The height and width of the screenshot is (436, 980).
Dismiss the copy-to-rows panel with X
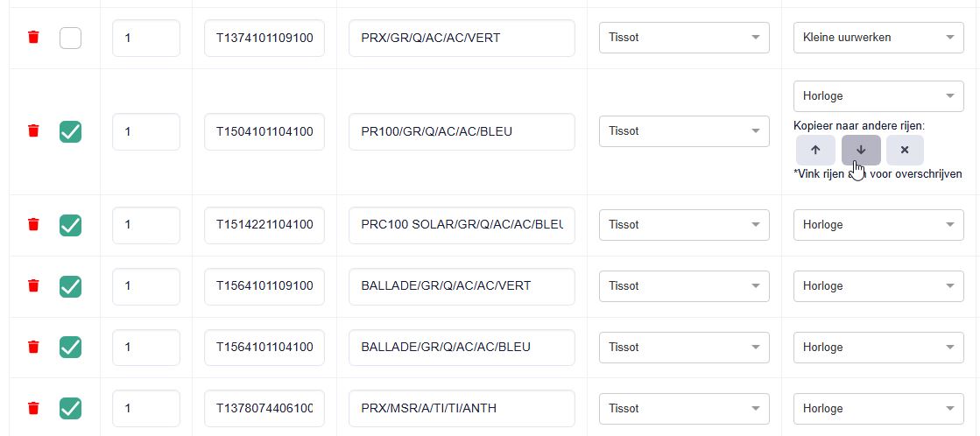(905, 150)
